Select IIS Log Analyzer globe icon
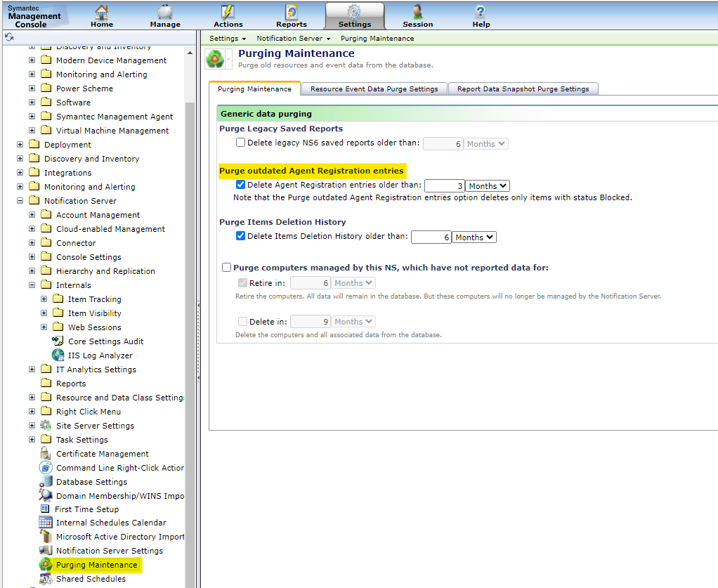Screen dimensions: 718x588 tap(58, 355)
